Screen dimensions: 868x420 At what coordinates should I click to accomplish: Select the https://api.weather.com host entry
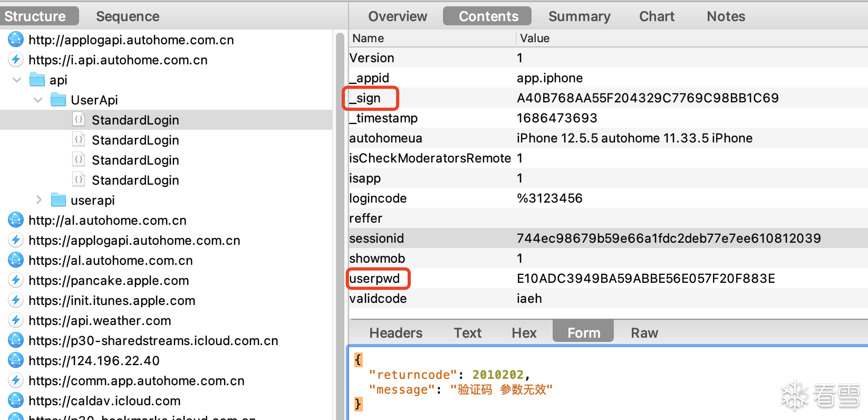(x=100, y=320)
